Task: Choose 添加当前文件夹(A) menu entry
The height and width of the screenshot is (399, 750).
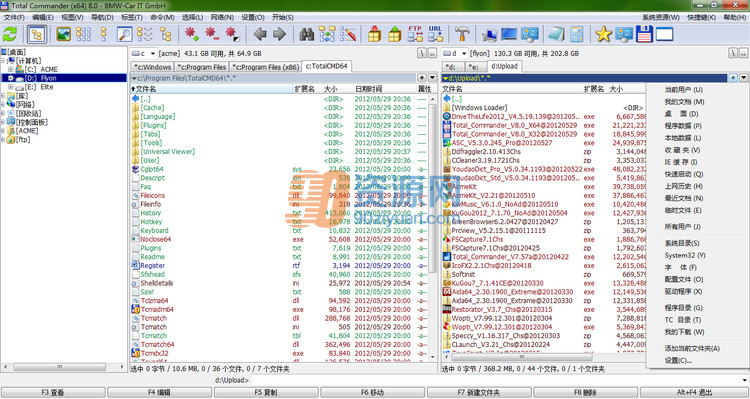Action: pyautogui.click(x=692, y=348)
